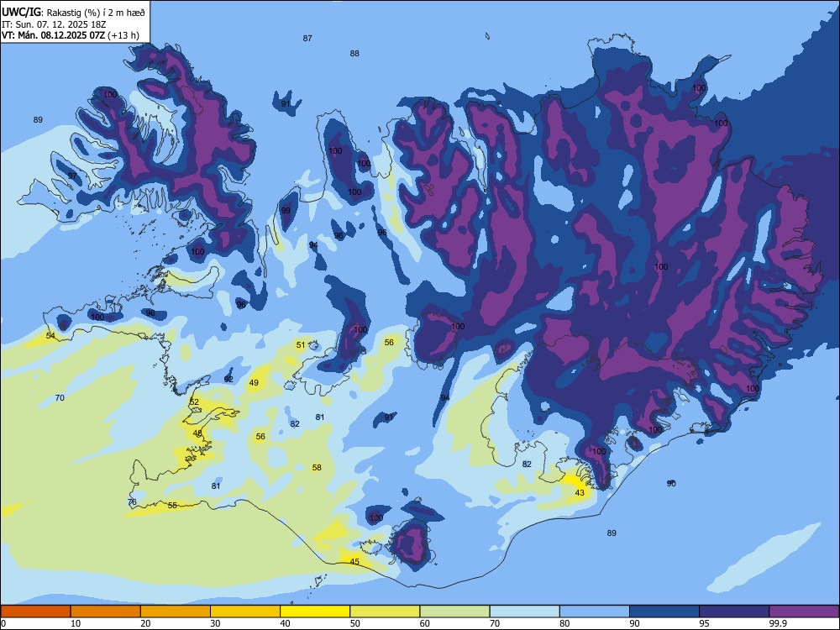Select the map value "48"
Screen dimensions: 840x630
[x=197, y=433]
